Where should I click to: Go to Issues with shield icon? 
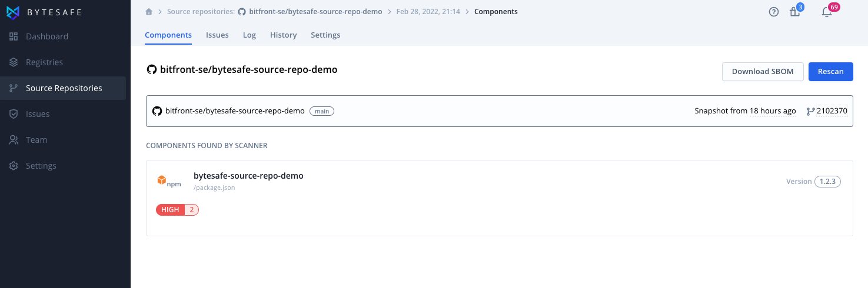pos(14,114)
